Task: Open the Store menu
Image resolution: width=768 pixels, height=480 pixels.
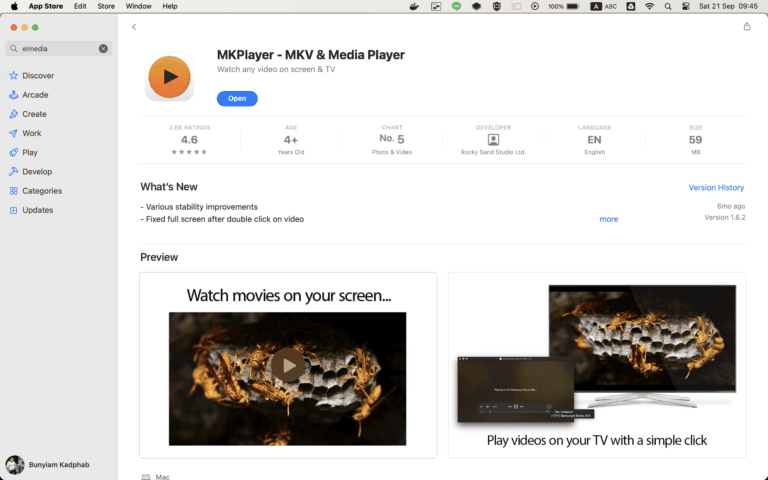Action: (x=106, y=6)
